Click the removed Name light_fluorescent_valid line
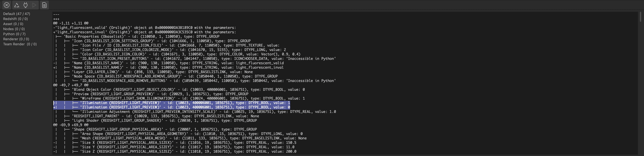 pos(169,63)
